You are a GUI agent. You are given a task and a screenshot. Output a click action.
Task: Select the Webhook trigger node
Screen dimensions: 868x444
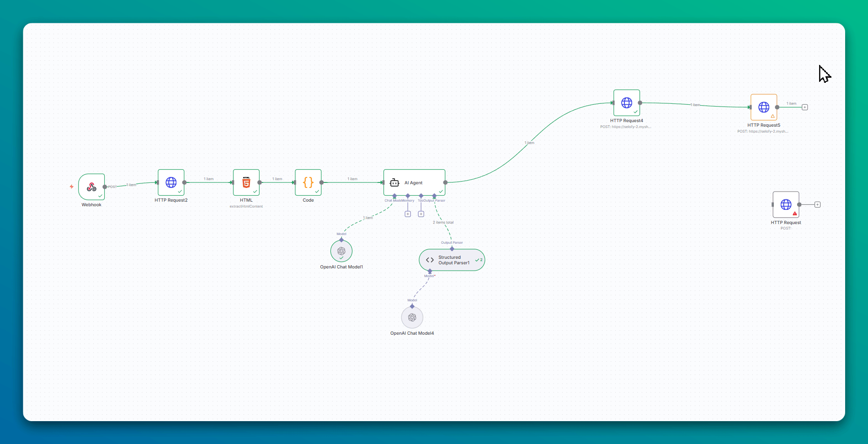tap(91, 187)
